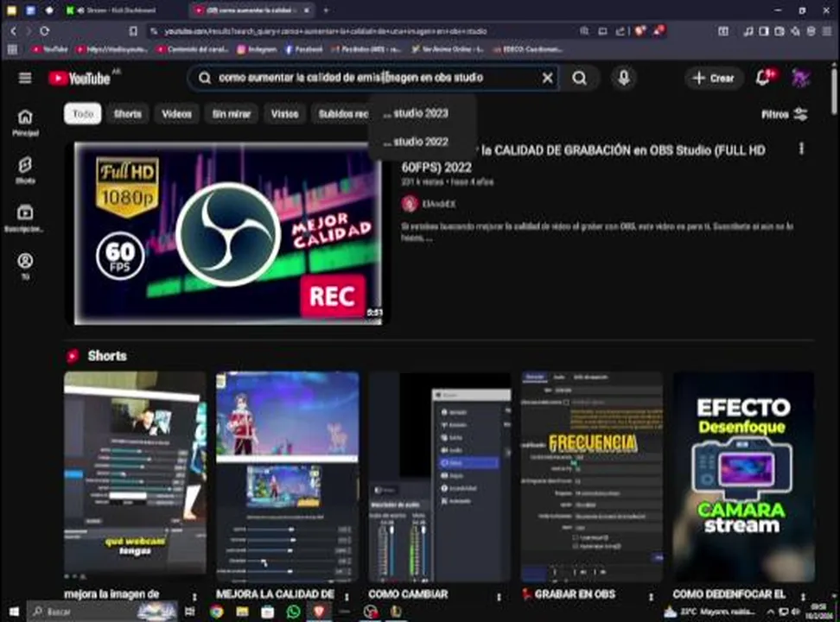
Task: Open the EFECTO Desenfoque short thumbnail
Action: coord(743,476)
